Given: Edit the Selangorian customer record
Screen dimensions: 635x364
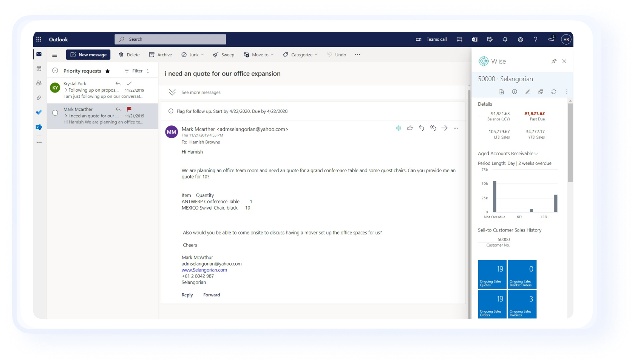Looking at the screenshot, I should click(528, 92).
